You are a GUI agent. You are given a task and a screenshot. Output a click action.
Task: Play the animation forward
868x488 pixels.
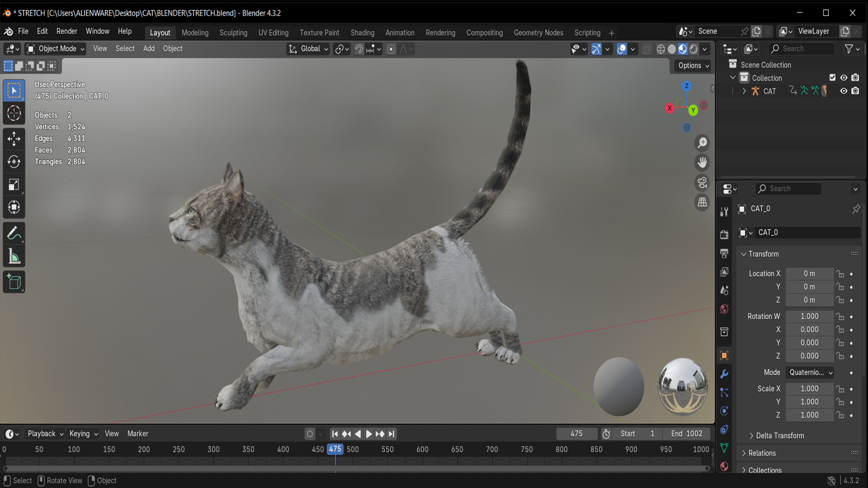pos(369,434)
